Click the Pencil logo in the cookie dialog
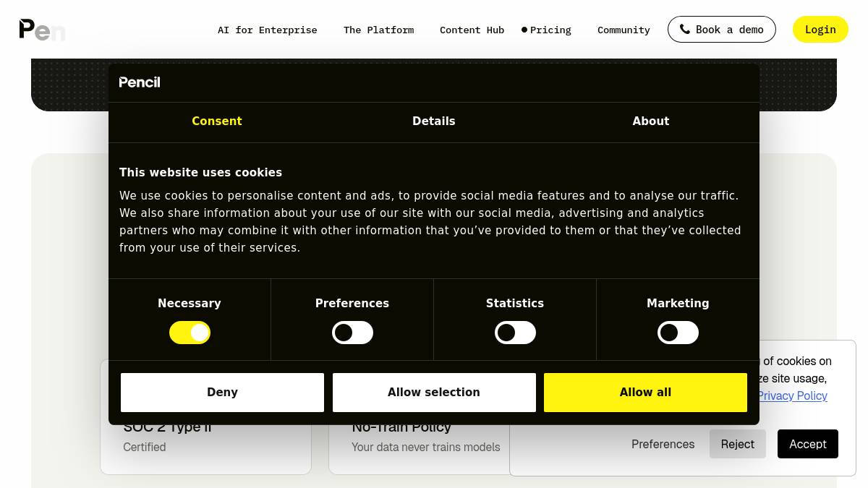868x488 pixels. point(140,82)
